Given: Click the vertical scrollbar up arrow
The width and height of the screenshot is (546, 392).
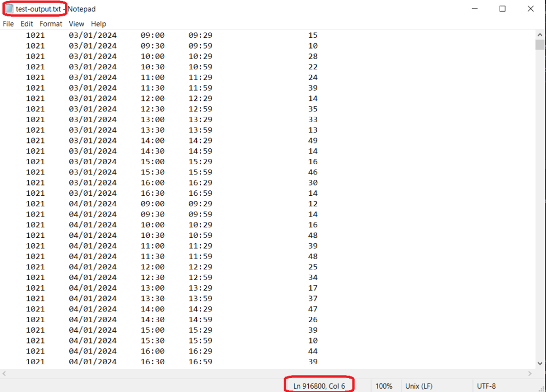Looking at the screenshot, I should (540, 35).
